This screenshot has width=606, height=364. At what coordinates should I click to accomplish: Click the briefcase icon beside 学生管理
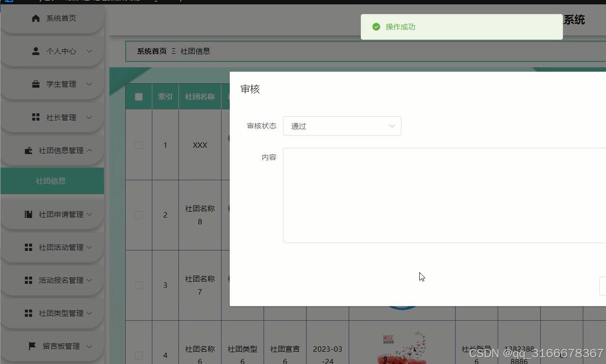[36, 84]
